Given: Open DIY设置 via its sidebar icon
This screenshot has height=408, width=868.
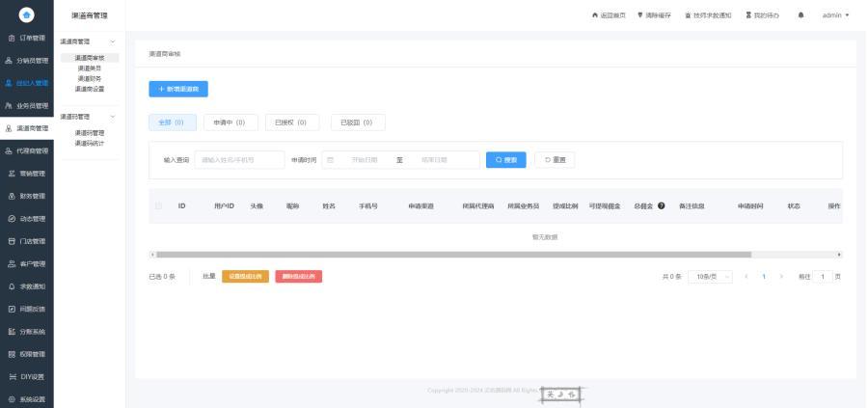Looking at the screenshot, I should [x=12, y=377].
